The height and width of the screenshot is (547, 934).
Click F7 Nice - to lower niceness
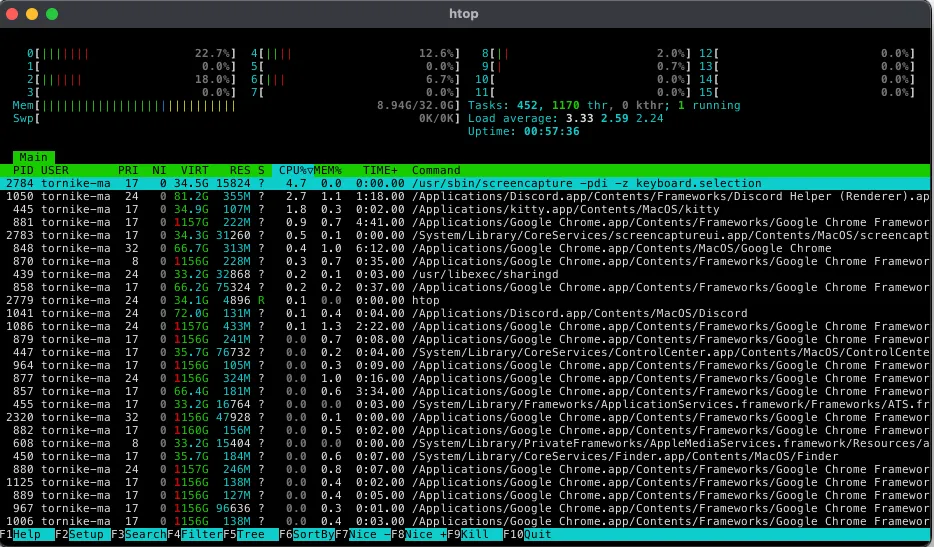(x=362, y=534)
